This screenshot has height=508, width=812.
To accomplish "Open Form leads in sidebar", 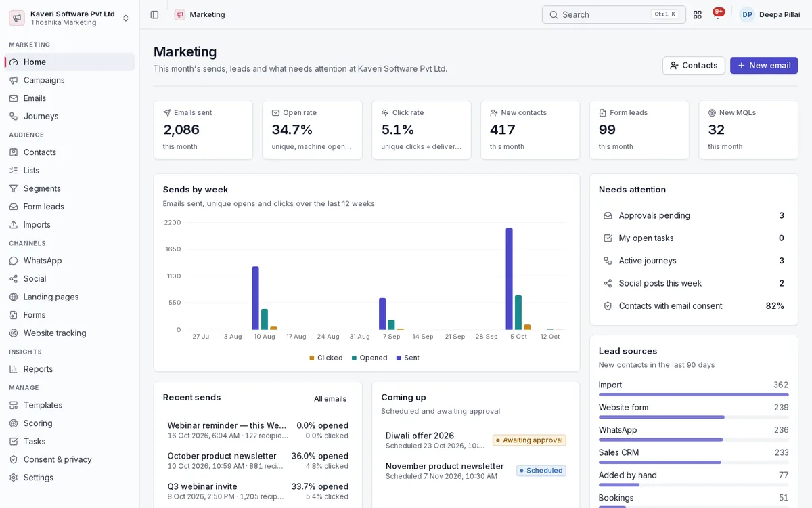I will [x=70, y=207].
